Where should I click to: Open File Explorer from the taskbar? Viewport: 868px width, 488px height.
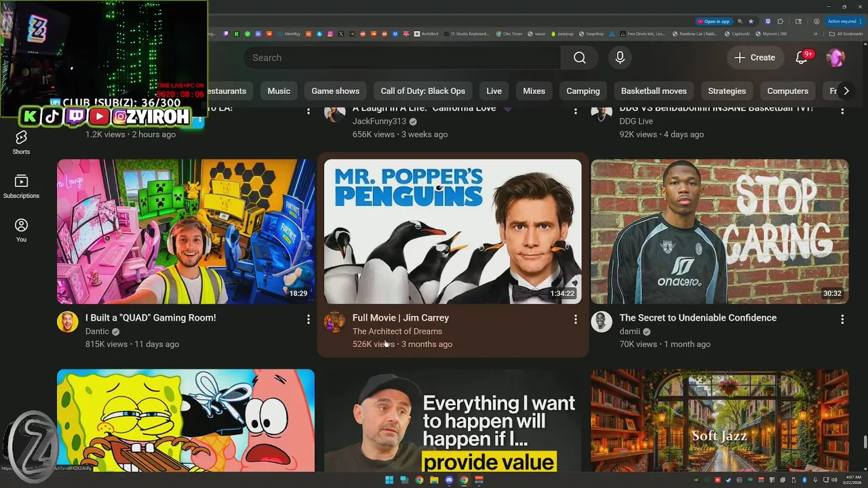click(434, 480)
